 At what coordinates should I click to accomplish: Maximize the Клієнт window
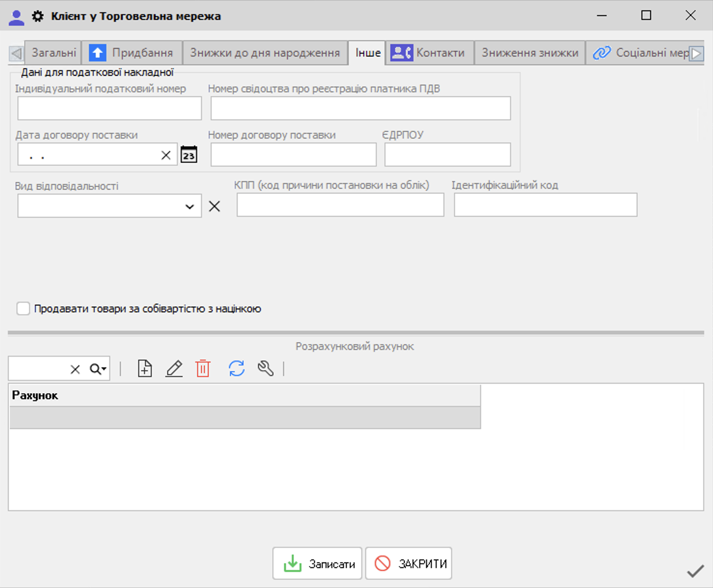coord(646,15)
